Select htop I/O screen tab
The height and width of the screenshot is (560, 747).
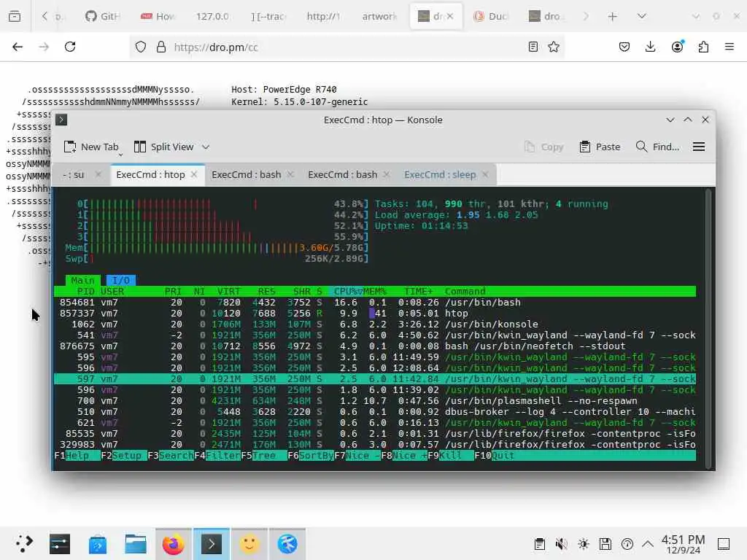(x=121, y=280)
